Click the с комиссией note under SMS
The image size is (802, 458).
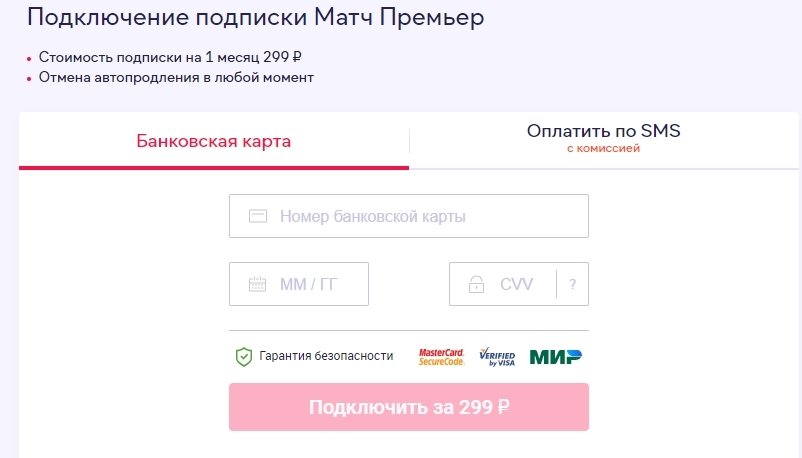point(603,149)
